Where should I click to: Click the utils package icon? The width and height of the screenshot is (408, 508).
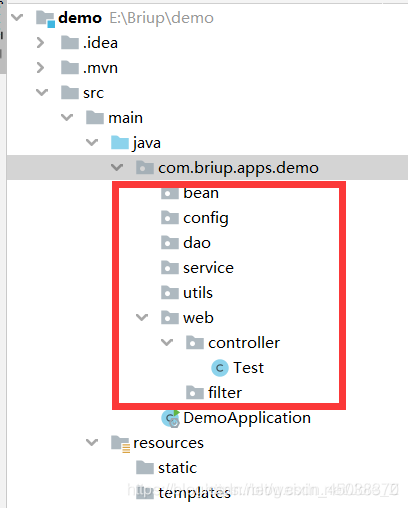click(170, 292)
